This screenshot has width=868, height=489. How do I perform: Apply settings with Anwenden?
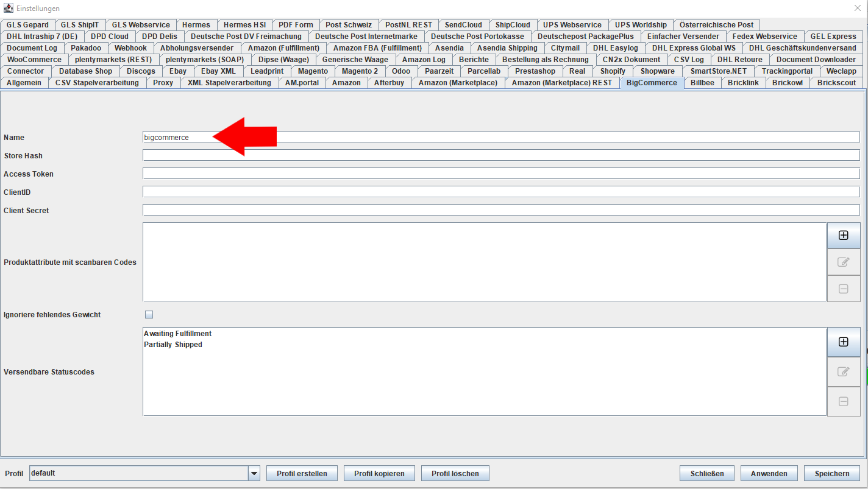point(769,473)
